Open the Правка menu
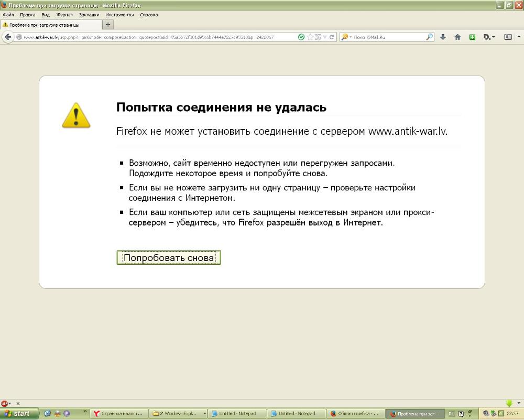 [x=28, y=15]
